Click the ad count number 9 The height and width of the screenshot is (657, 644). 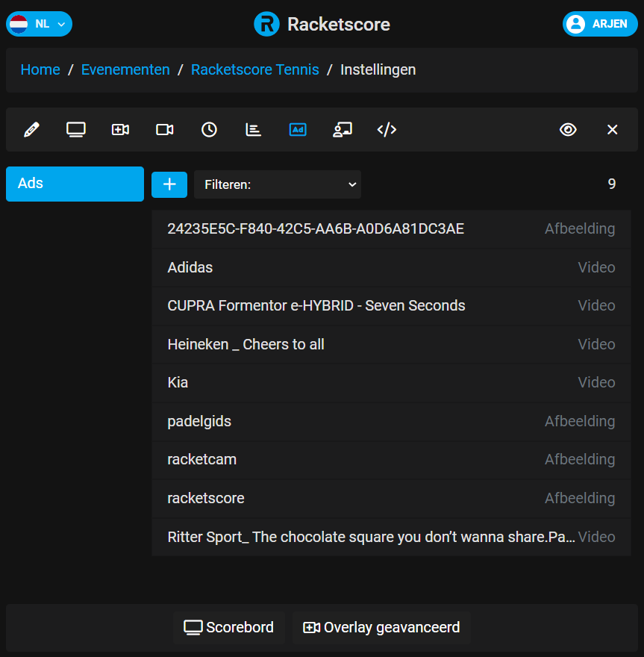(x=612, y=184)
